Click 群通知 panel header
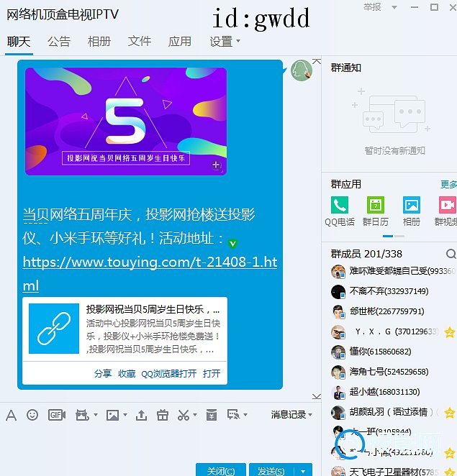Screen dimensions: 457x476 point(346,68)
